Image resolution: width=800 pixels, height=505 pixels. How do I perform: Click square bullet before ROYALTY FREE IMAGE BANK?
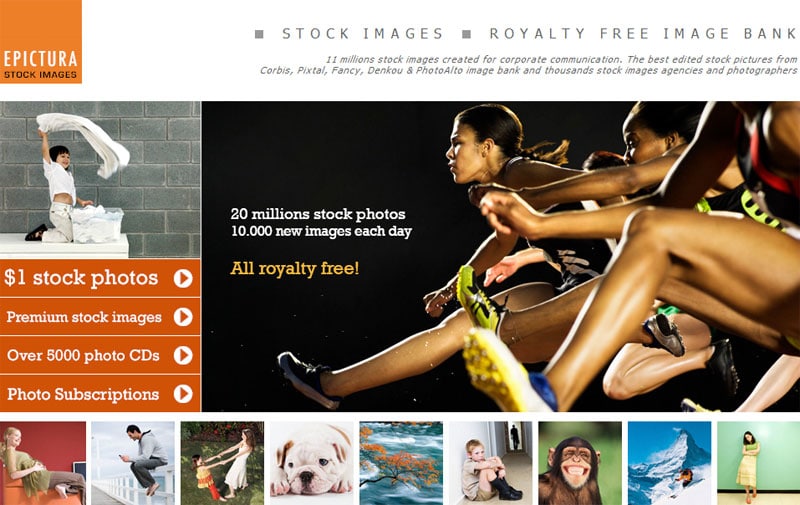466,34
